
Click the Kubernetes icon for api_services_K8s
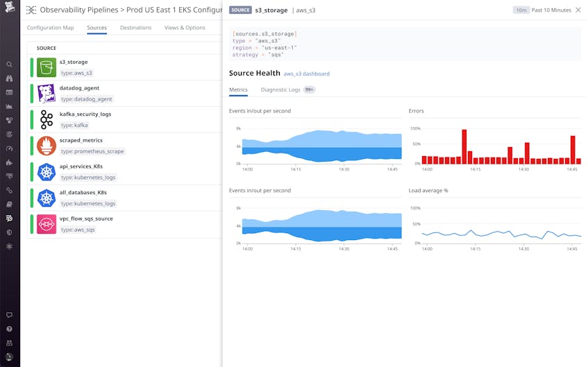(x=47, y=172)
